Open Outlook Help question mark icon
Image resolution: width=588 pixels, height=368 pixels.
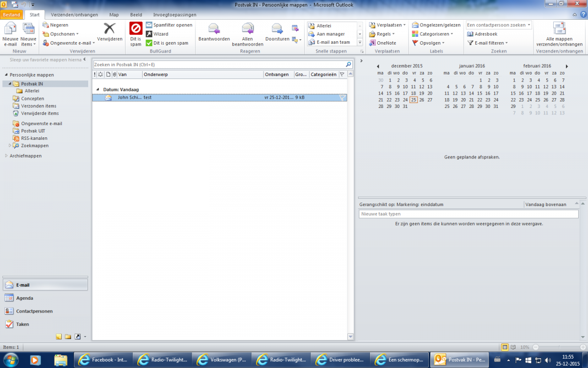coord(582,15)
